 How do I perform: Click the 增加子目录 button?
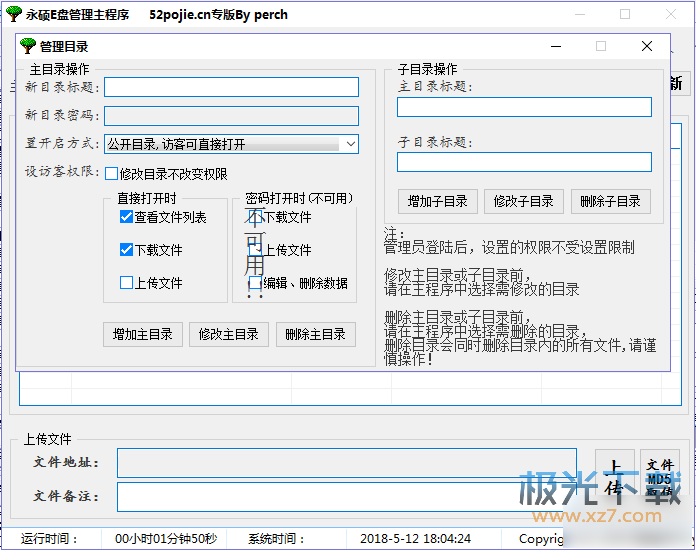[437, 201]
